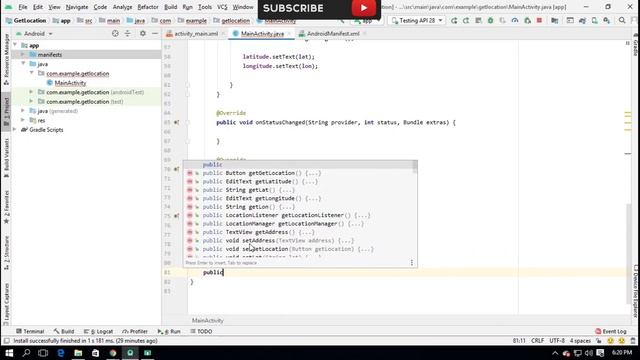Open MainActivity class in project tree

click(66, 83)
